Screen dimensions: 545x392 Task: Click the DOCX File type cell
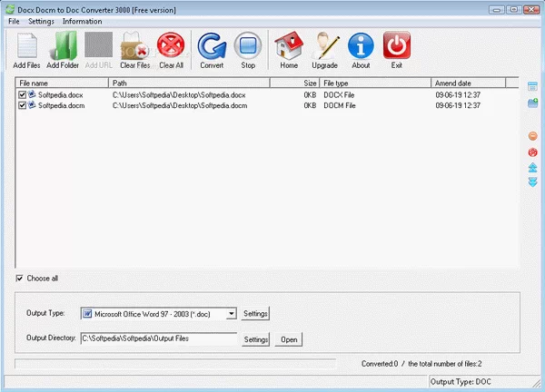tap(339, 95)
